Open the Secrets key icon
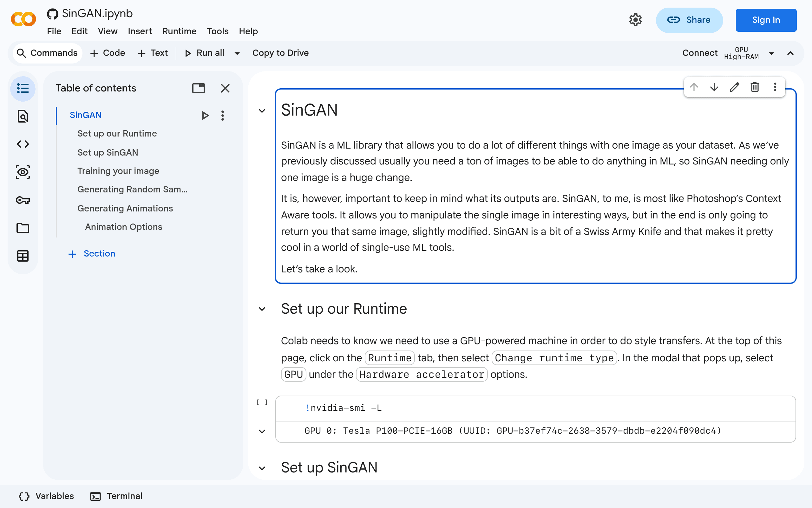 coord(23,200)
